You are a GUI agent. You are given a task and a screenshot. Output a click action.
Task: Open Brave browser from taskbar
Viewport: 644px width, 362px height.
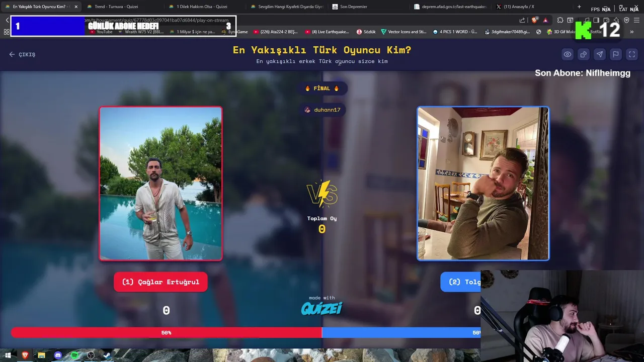(x=25, y=355)
